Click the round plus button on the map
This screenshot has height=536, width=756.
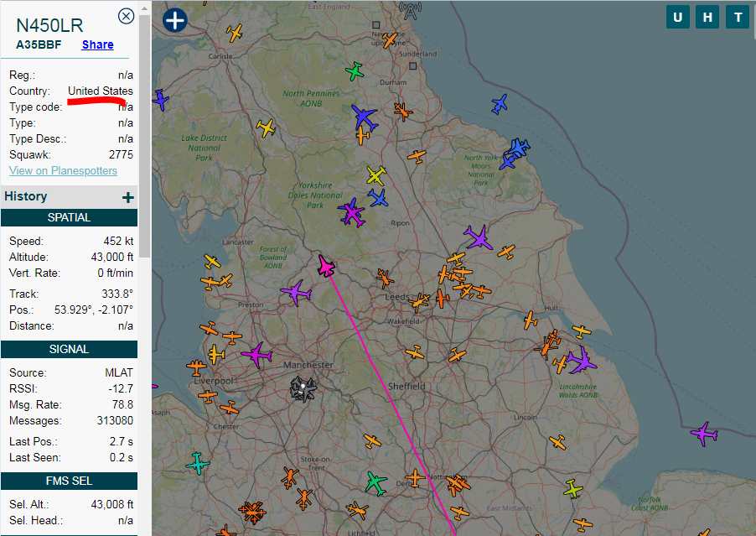(x=174, y=21)
